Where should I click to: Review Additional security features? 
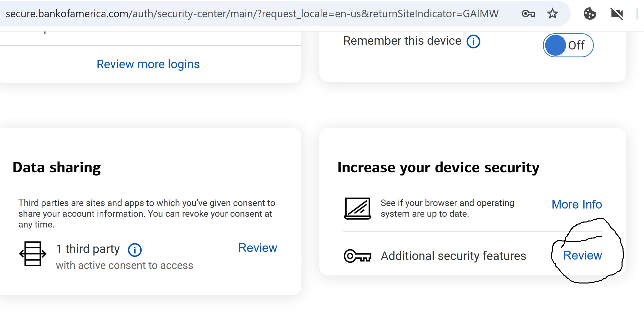pos(582,255)
